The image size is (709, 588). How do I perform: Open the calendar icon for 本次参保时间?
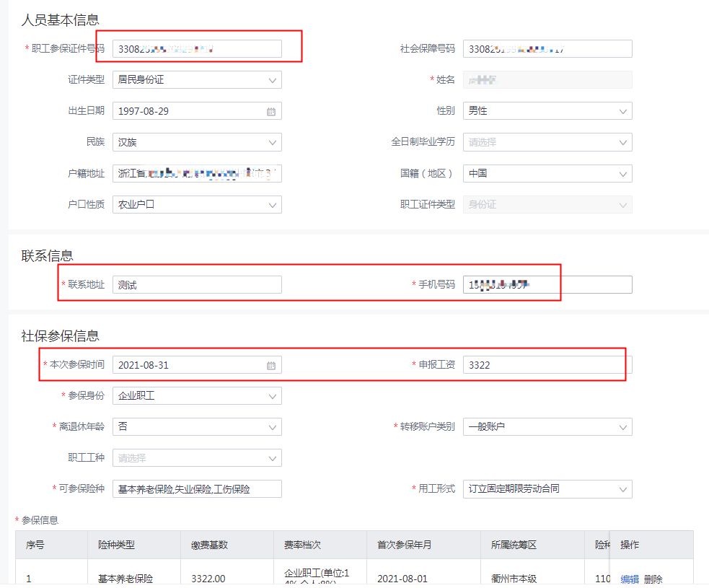pos(271,365)
